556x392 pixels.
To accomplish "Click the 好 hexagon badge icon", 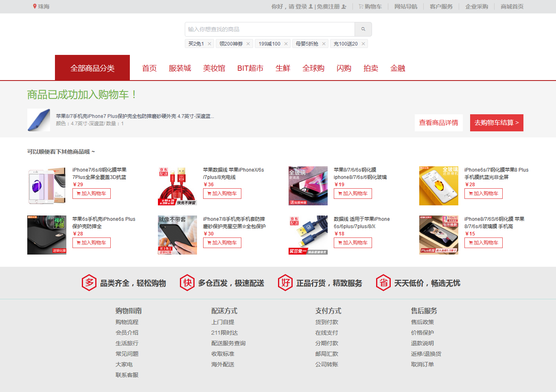I will tap(286, 283).
